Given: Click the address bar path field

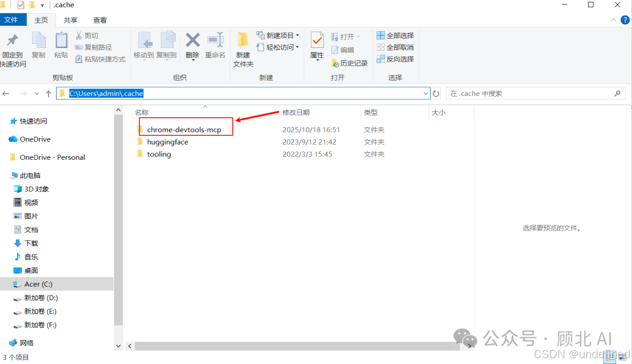Looking at the screenshot, I should (x=243, y=94).
